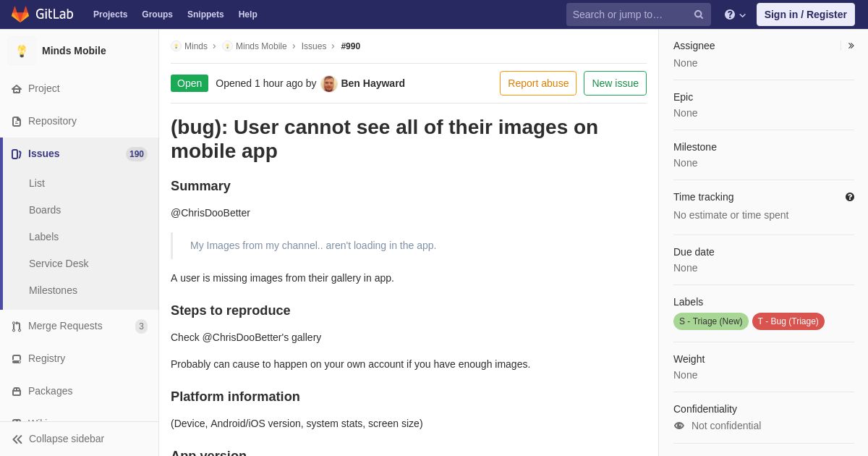Open Repository via the document icon
Image resolution: width=868 pixels, height=456 pixels.
point(17,122)
